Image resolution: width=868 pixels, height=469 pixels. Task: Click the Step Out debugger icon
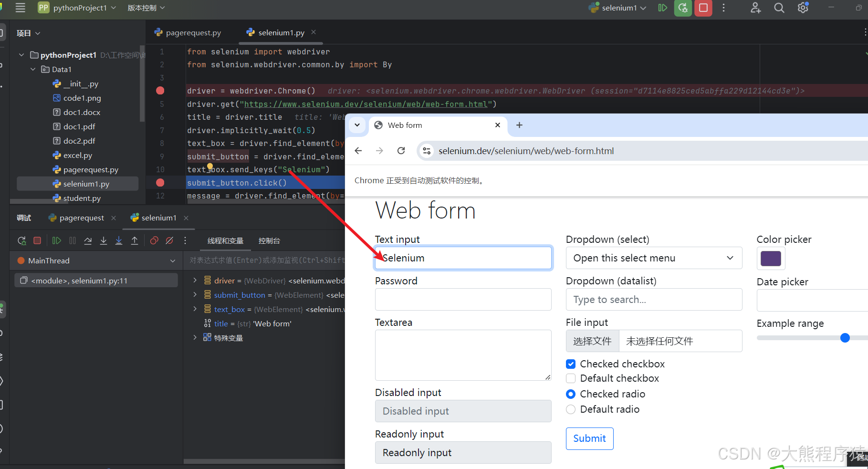pos(135,240)
